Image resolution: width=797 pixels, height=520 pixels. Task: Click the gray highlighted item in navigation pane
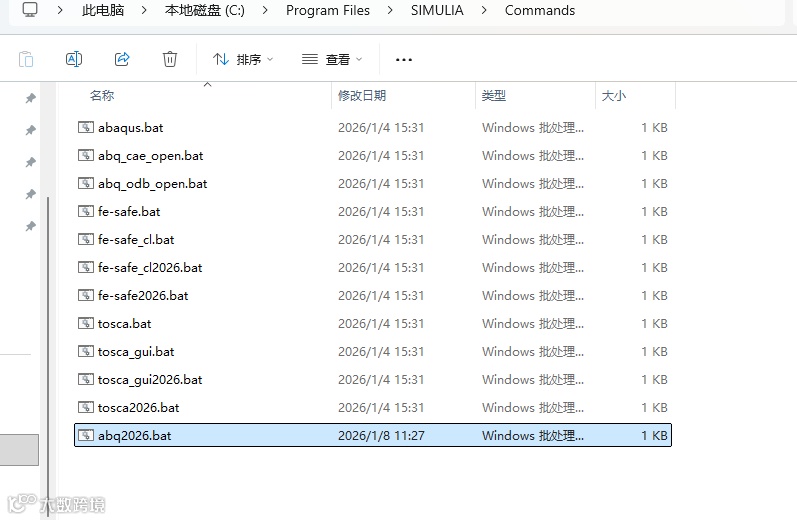[x=19, y=450]
